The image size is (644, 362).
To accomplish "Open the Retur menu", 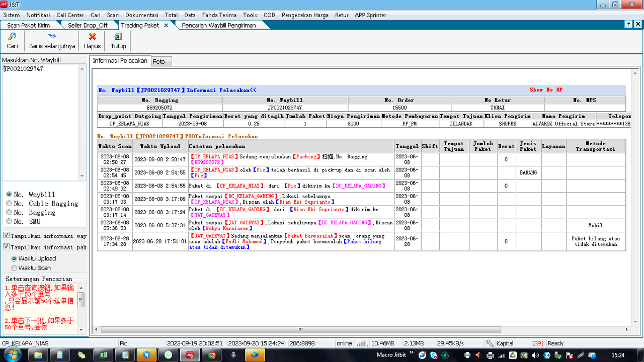I will 342,15.
